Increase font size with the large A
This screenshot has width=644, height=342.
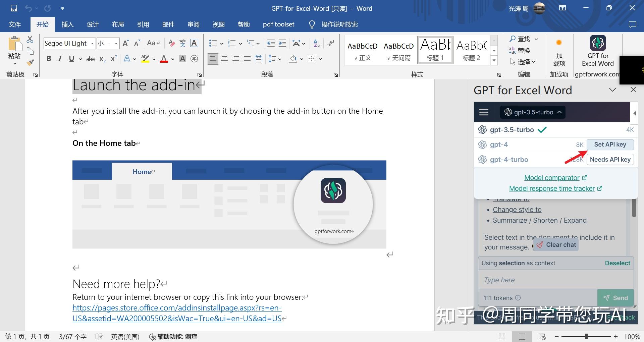coord(126,43)
